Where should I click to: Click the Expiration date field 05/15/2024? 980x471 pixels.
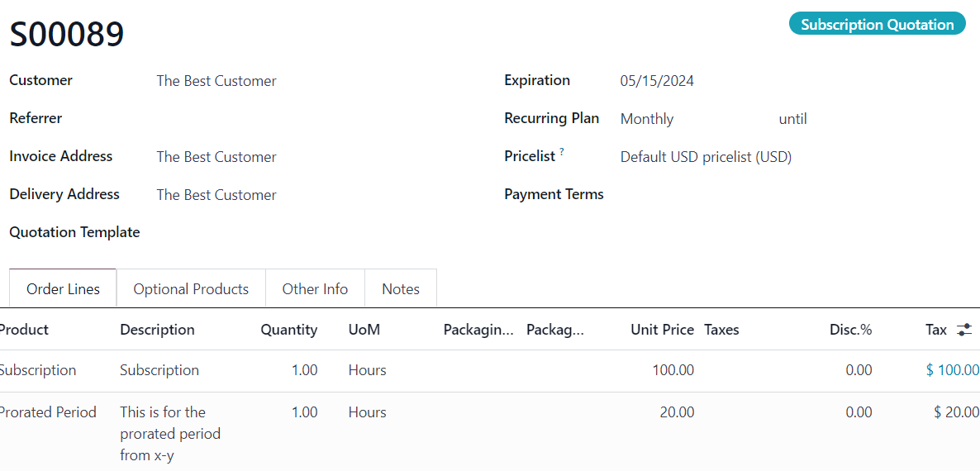pyautogui.click(x=794, y=81)
